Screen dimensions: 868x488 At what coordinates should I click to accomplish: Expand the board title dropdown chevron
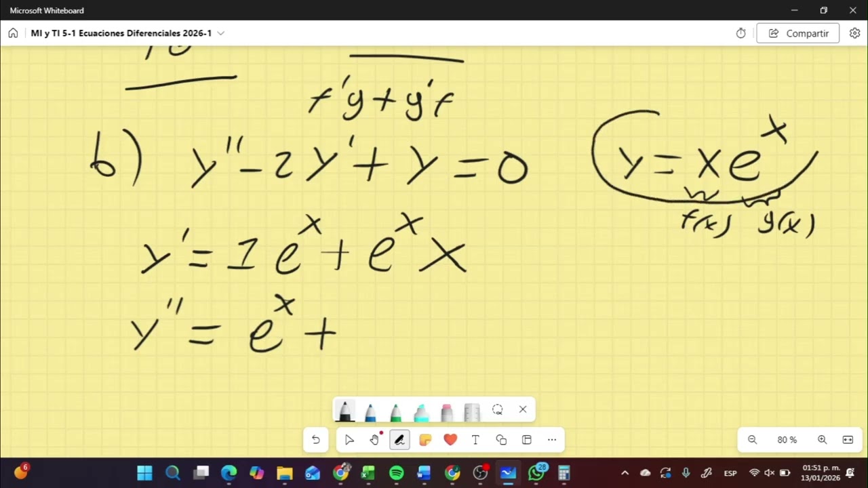(221, 33)
